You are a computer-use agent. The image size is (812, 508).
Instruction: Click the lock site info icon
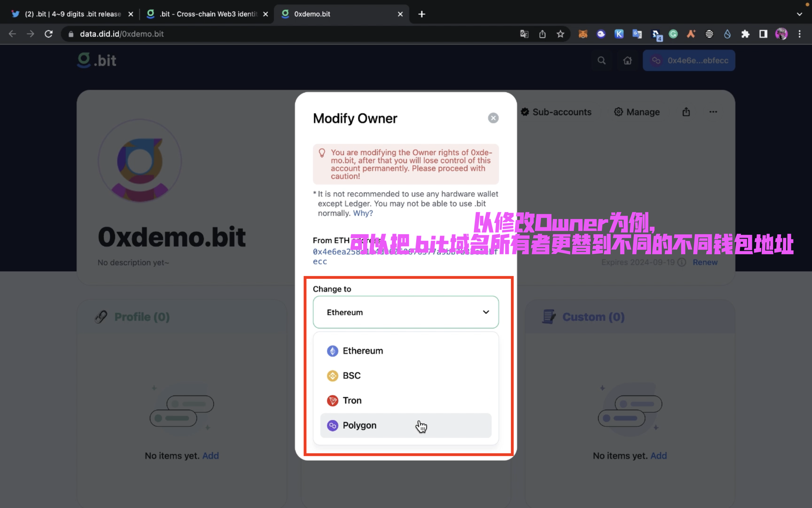71,34
